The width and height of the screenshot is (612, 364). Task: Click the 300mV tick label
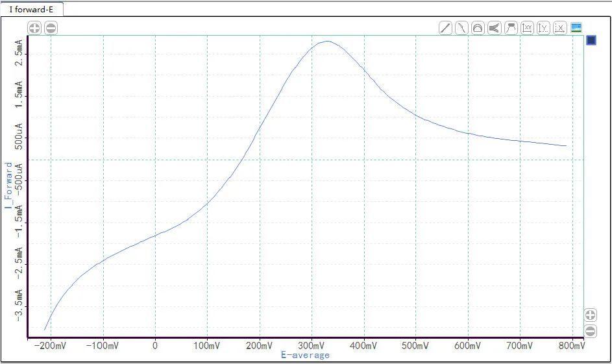pyautogui.click(x=312, y=346)
